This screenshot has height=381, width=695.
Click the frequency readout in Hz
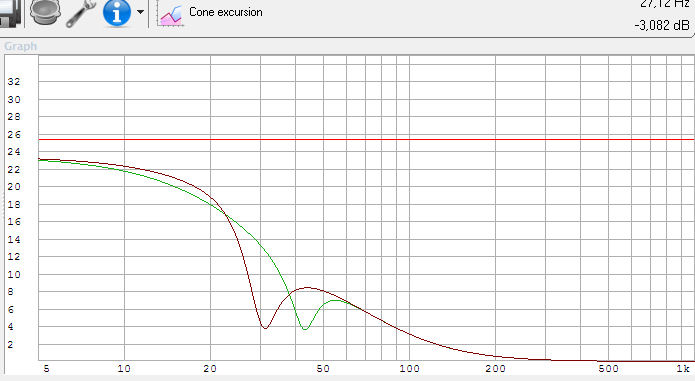665,4
